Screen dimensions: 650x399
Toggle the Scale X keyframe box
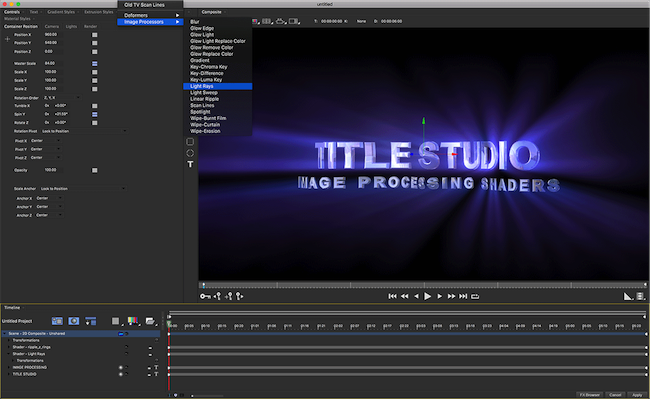coord(95,72)
